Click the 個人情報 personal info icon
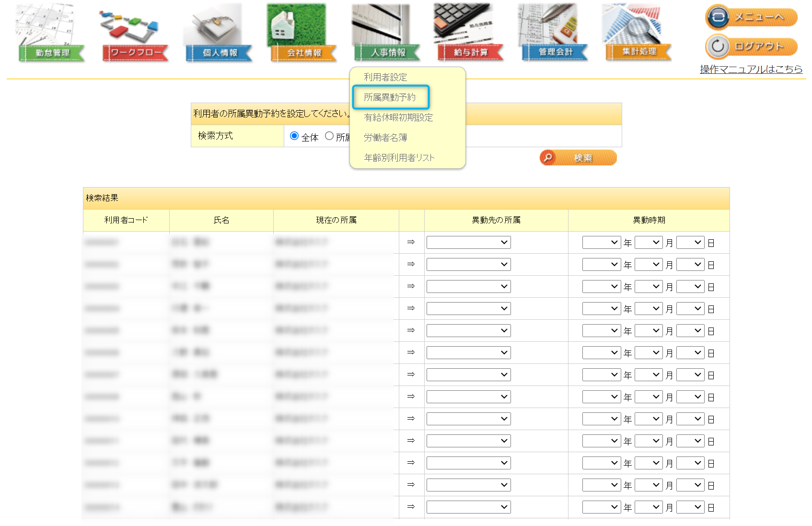This screenshot has height=526, width=812. [x=219, y=34]
